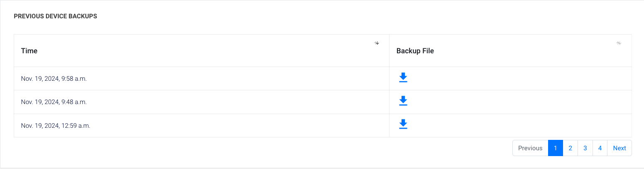This screenshot has height=169, width=644.
Task: Click the Previous Device Backups heading
Action: 55,16
